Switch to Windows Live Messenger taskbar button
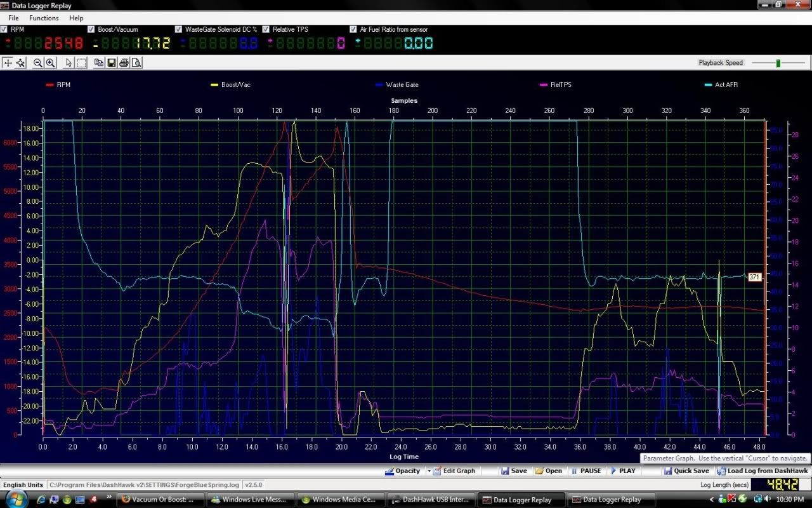This screenshot has height=508, width=812. coord(251,499)
